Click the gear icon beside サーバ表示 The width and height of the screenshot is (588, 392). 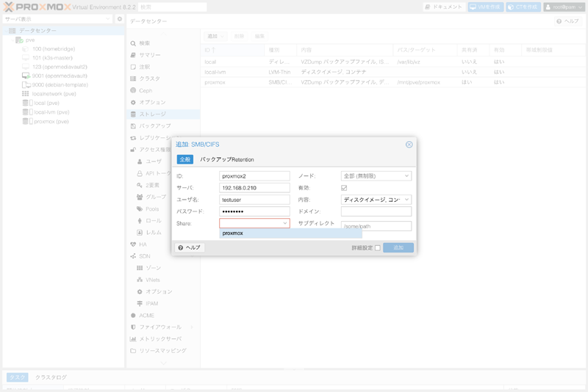[120, 19]
